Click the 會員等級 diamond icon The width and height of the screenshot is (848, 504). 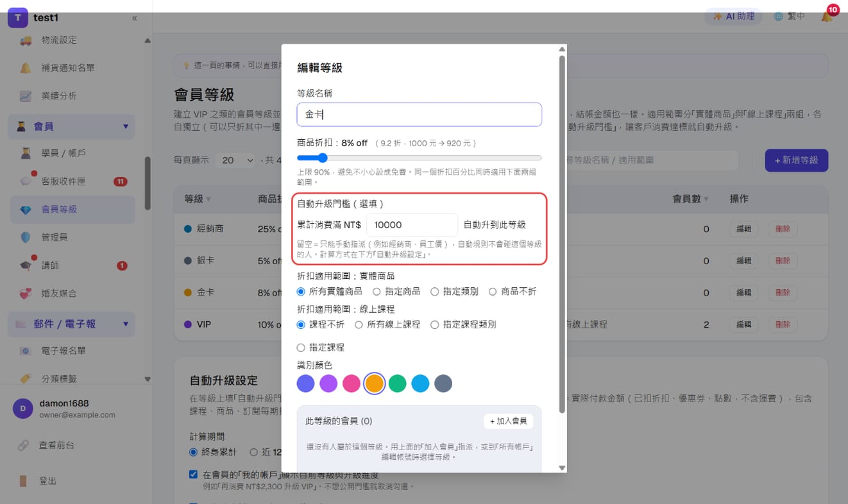point(26,210)
